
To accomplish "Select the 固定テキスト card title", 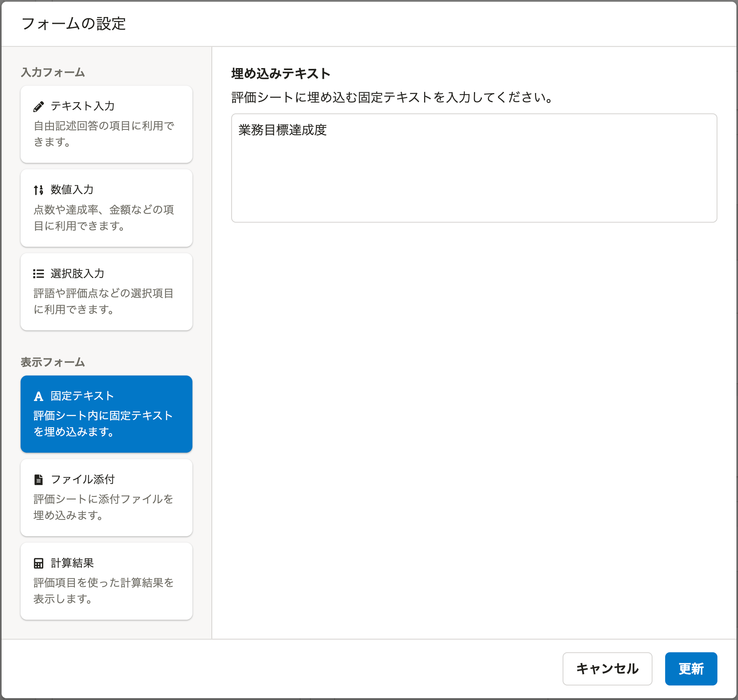I will click(x=82, y=396).
